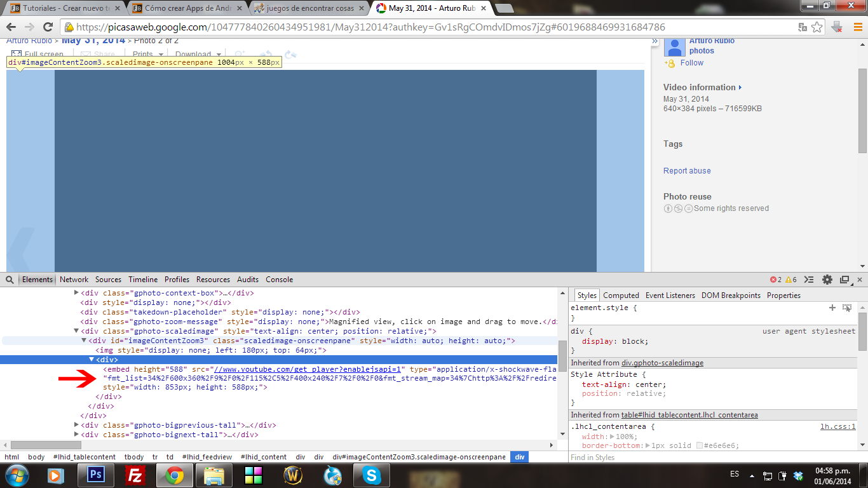This screenshot has width=868, height=488.
Task: Click the Dropbox tray icon
Action: tap(799, 475)
